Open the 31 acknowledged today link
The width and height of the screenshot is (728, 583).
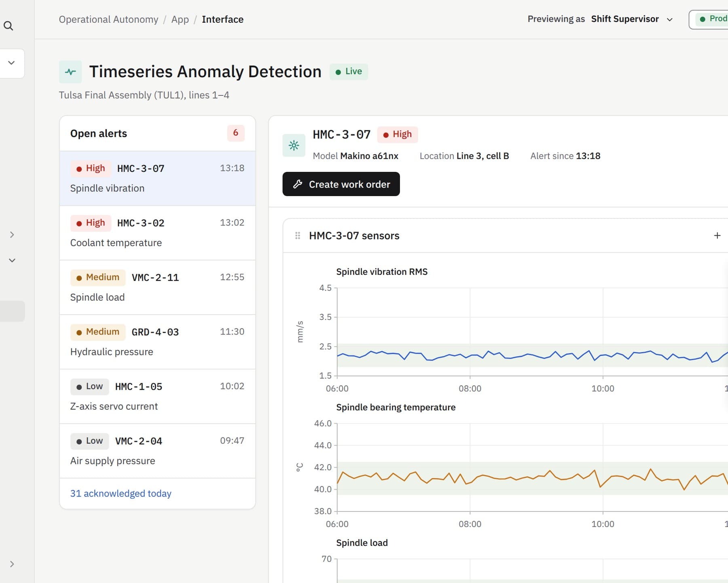point(121,493)
